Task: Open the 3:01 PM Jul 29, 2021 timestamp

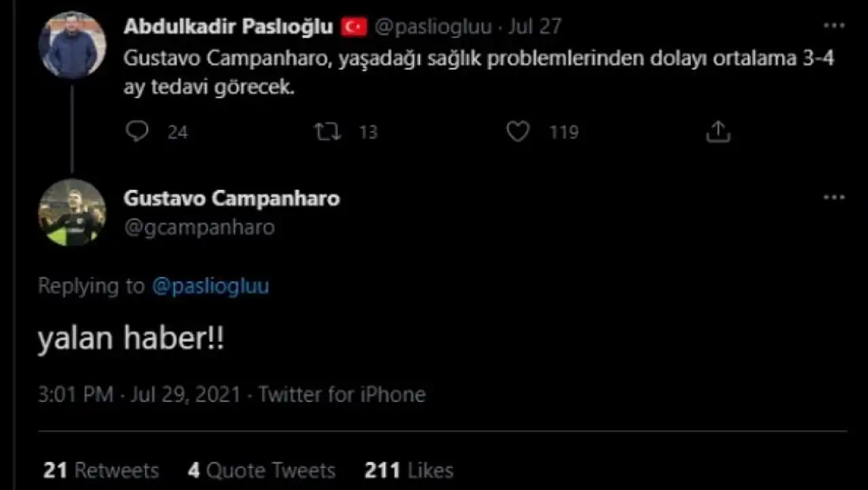Action: tap(139, 394)
